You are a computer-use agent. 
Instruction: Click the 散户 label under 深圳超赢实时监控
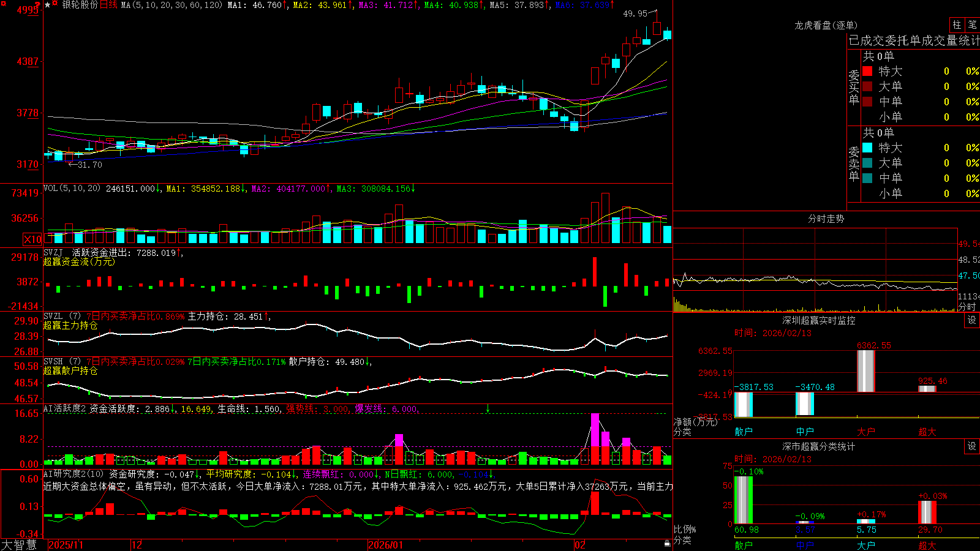744,432
